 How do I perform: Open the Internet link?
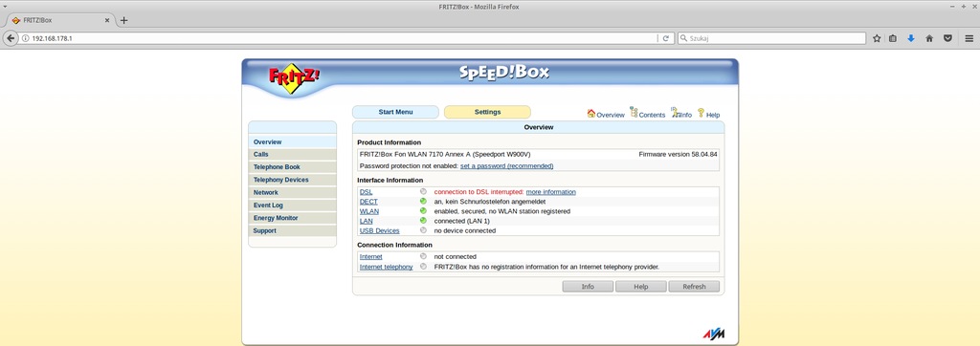click(x=370, y=257)
